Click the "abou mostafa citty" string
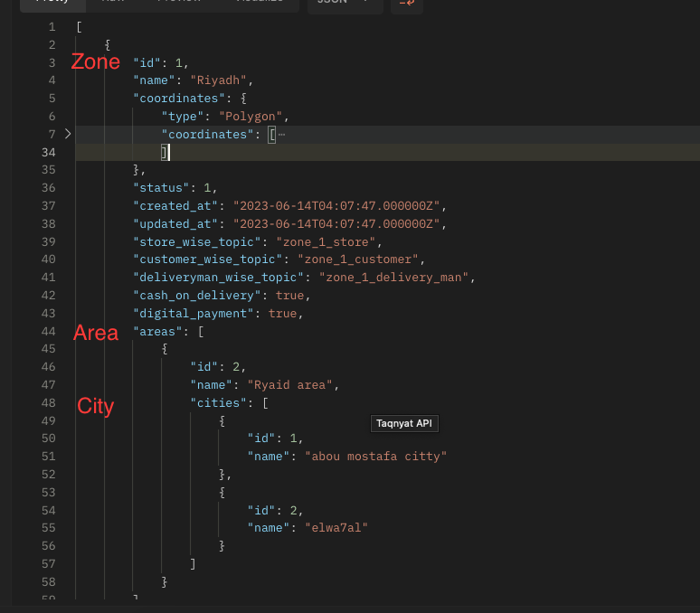Screen dimensions: 700x613 click(x=376, y=457)
